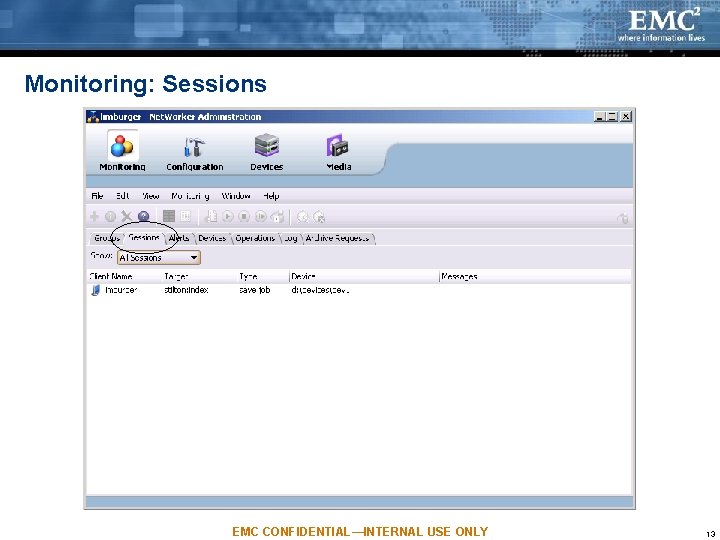The height and width of the screenshot is (540, 720).
Task: Close the NetWorker Administration window
Action: pos(625,117)
